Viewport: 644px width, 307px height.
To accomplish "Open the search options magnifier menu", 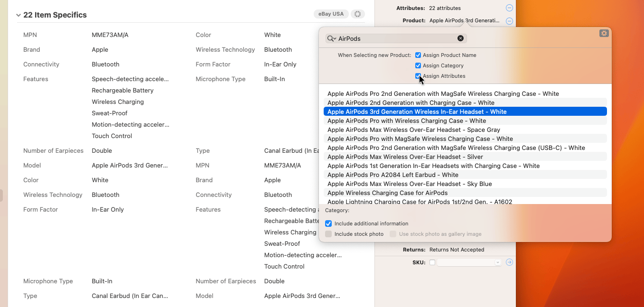I will [332, 38].
